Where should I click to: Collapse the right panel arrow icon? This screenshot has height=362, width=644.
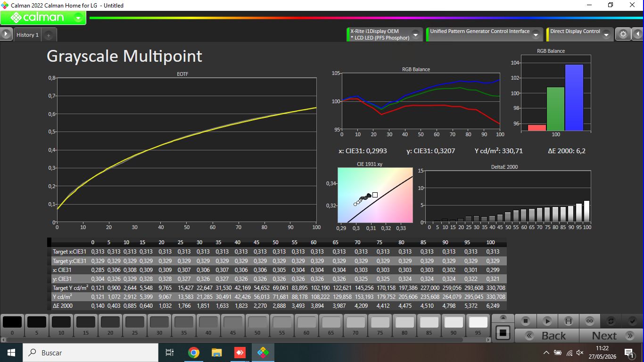[638, 34]
